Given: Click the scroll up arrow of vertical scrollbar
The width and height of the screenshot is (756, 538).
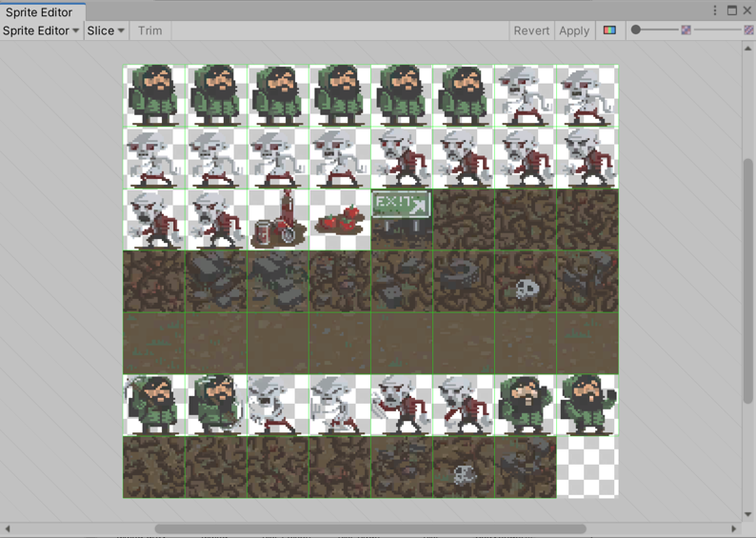Looking at the screenshot, I should tap(748, 49).
